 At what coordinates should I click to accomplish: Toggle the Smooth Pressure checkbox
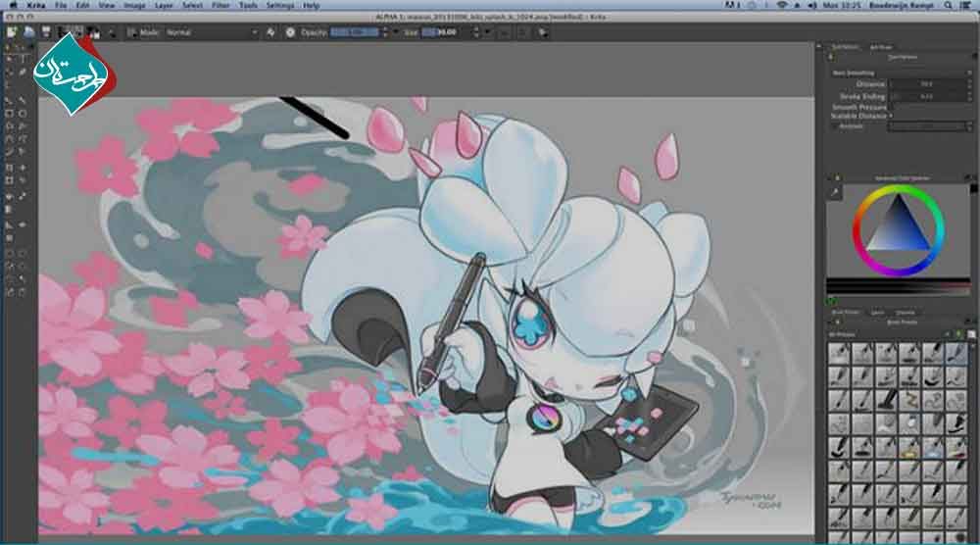pos(891,107)
